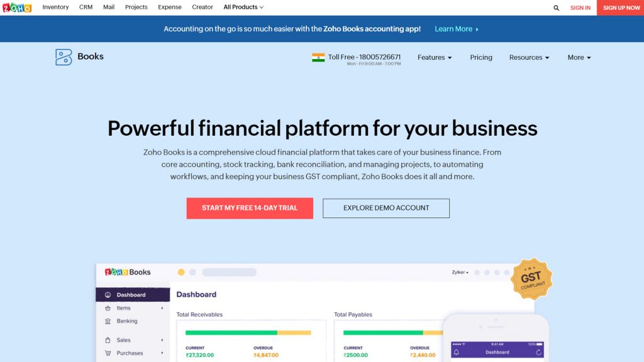
Task: Open the Zylker account dropdown
Action: coord(458,271)
